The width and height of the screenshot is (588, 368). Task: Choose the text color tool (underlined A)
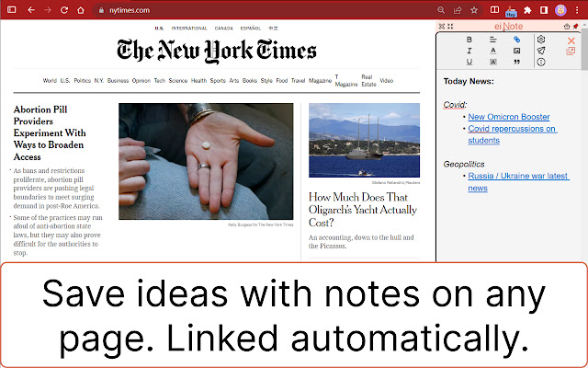click(x=493, y=51)
